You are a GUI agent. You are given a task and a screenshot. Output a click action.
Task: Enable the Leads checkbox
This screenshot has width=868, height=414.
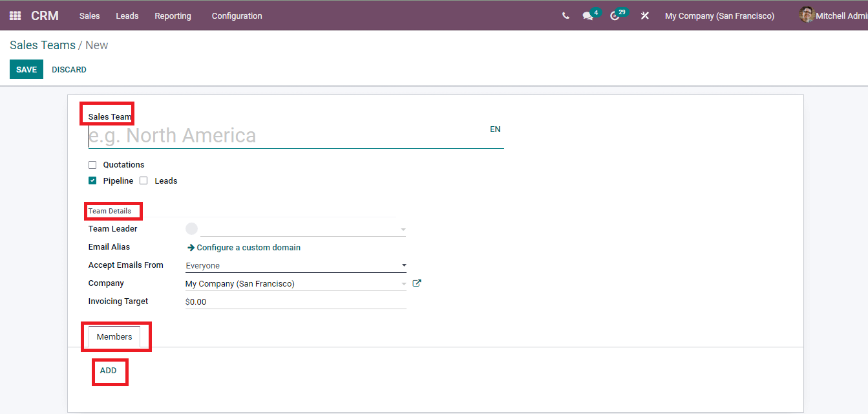(x=144, y=181)
